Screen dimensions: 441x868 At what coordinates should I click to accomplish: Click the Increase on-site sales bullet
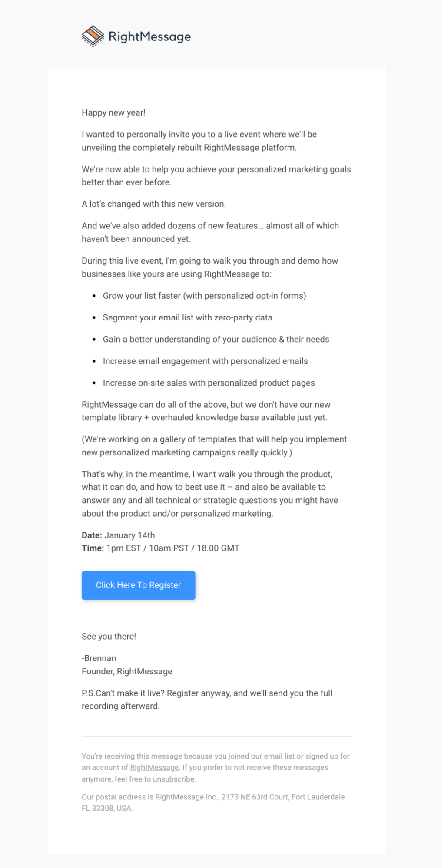pos(209,383)
